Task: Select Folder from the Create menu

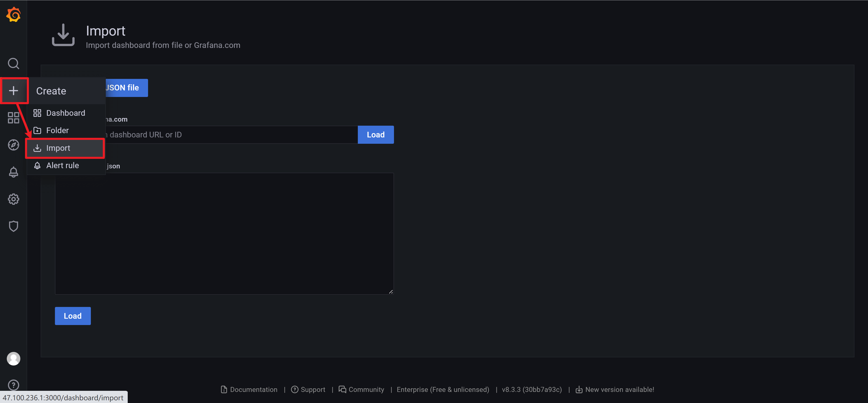Action: [57, 130]
